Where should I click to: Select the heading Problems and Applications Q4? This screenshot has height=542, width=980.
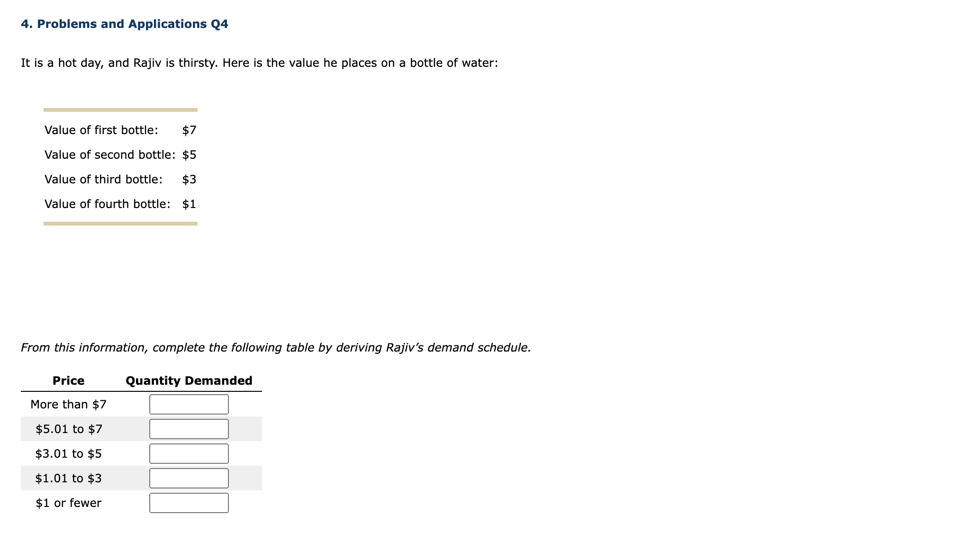125,24
